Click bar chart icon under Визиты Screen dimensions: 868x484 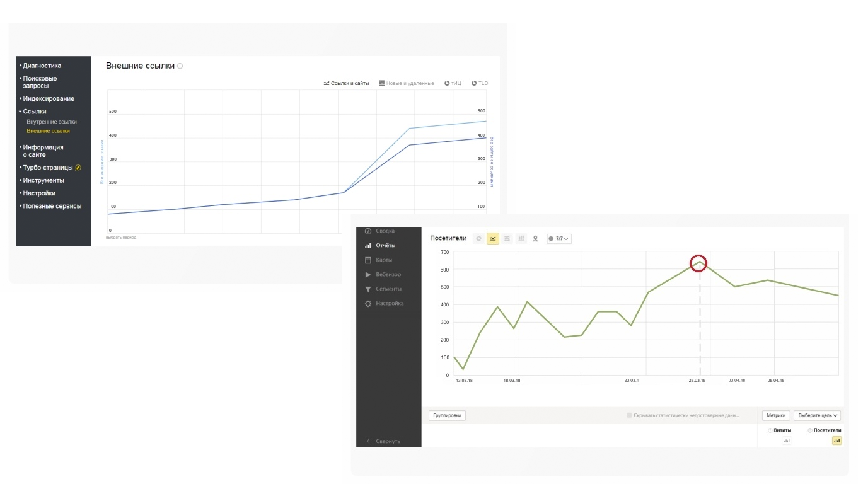(x=787, y=441)
